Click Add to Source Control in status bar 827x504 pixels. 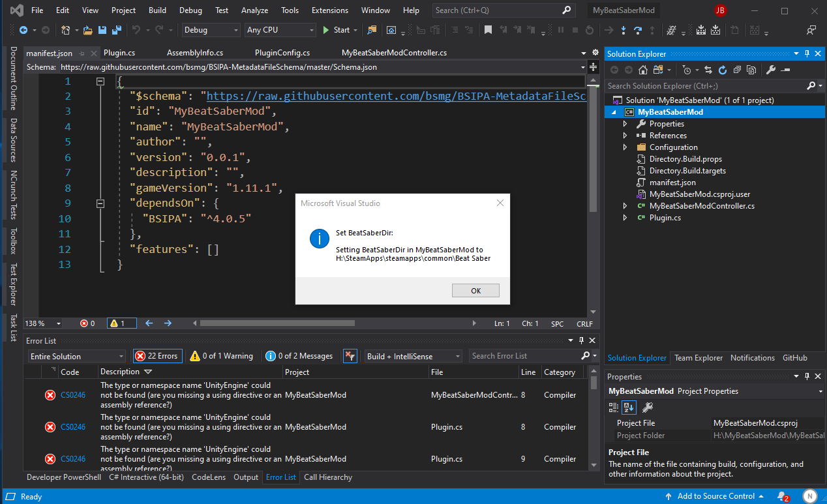click(715, 496)
